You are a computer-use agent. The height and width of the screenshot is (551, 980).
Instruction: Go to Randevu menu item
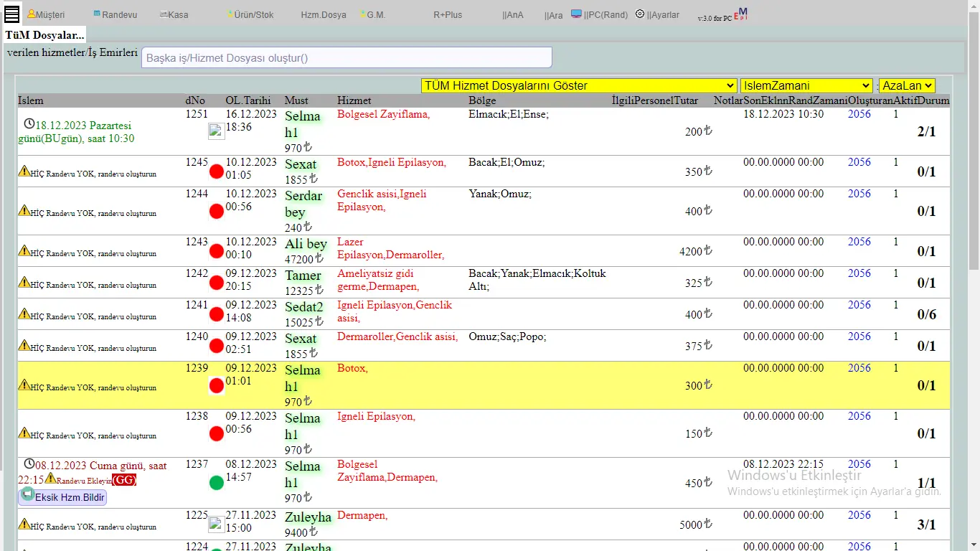(118, 14)
